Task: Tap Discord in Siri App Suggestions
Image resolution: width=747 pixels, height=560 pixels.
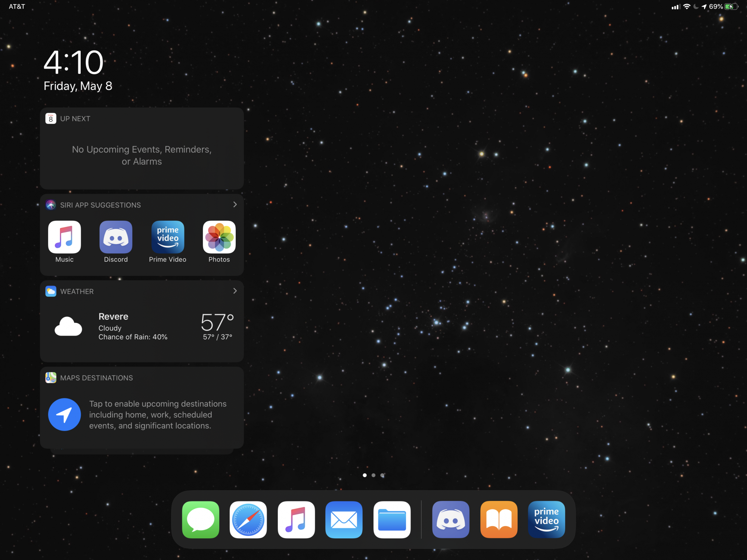Action: [x=116, y=237]
